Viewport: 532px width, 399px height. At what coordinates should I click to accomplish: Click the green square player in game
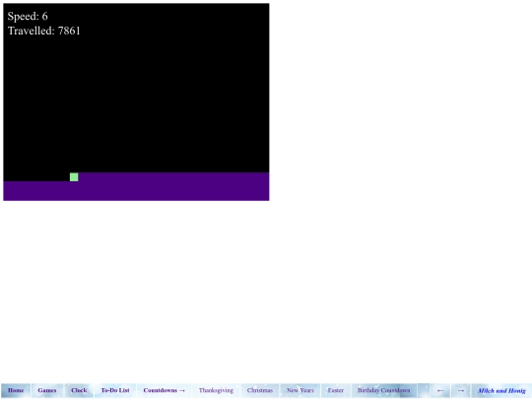pyautogui.click(x=74, y=177)
